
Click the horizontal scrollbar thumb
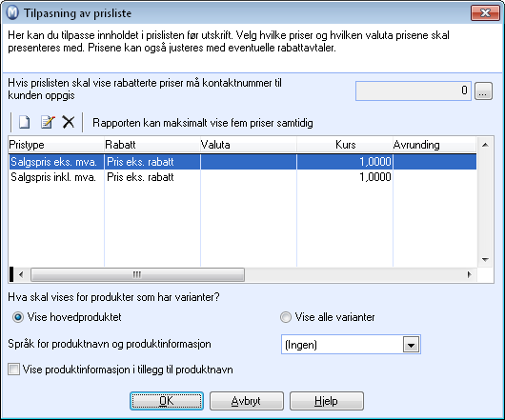tap(137, 275)
